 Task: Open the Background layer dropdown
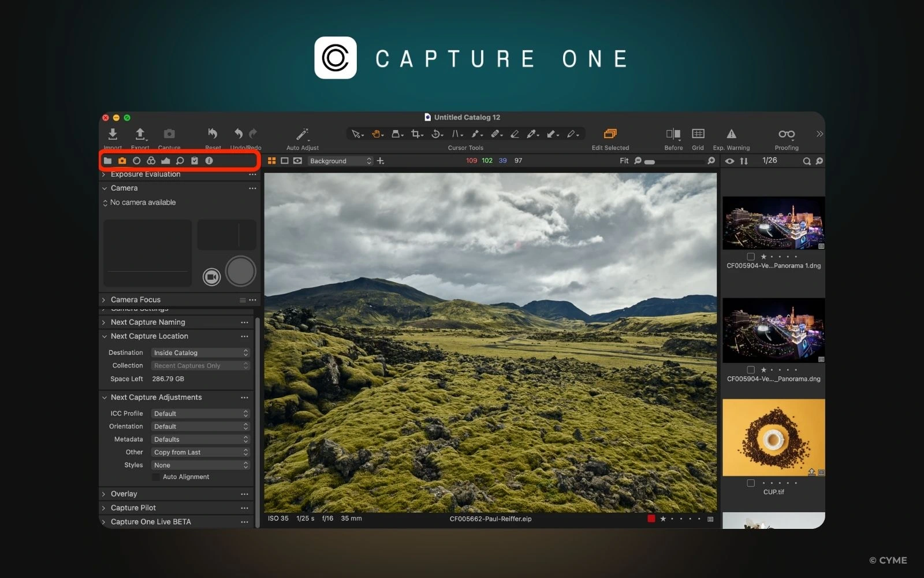pyautogui.click(x=340, y=161)
